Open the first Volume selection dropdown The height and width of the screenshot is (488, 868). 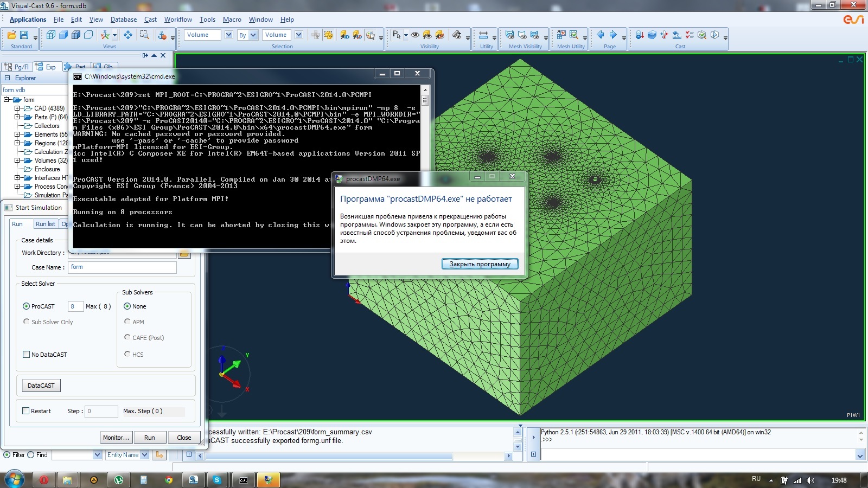228,35
